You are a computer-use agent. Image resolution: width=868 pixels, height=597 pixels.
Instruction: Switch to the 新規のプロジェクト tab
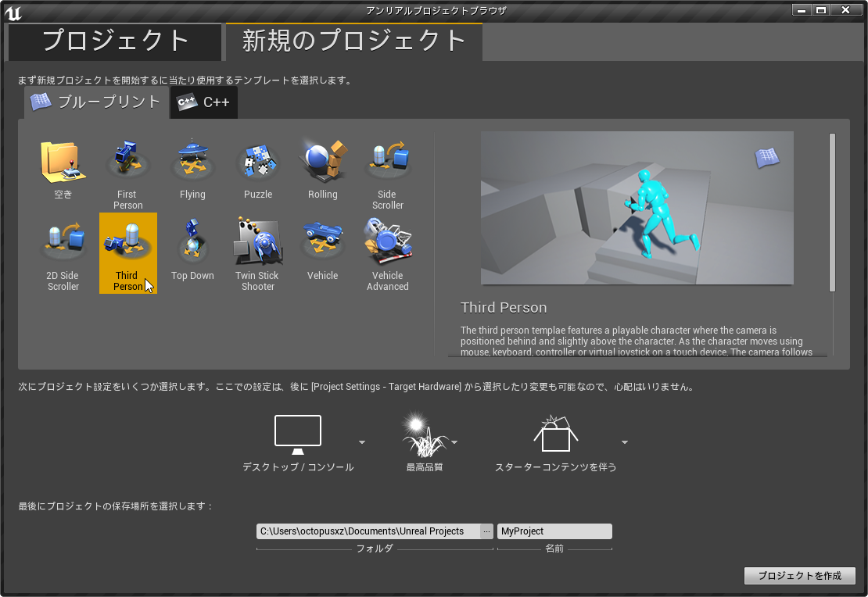coord(354,42)
